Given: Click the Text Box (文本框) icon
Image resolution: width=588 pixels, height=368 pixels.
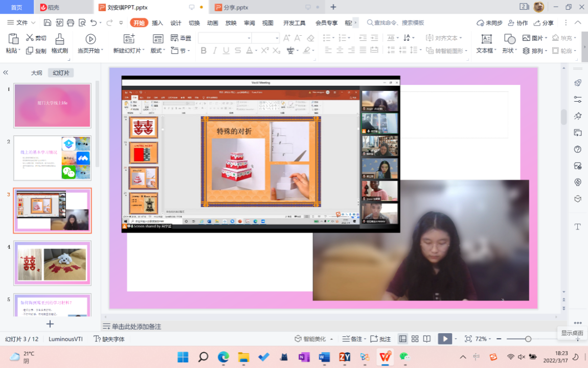Looking at the screenshot, I should pyautogui.click(x=486, y=39).
